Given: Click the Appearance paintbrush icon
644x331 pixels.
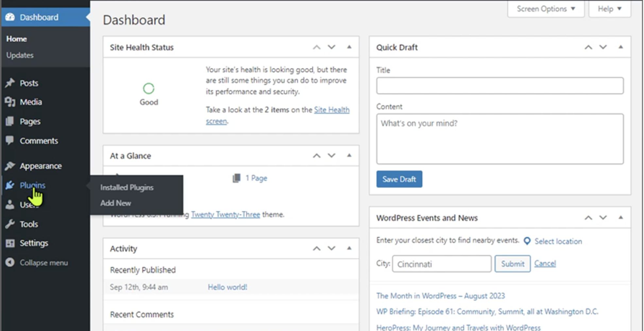Looking at the screenshot, I should pos(10,166).
